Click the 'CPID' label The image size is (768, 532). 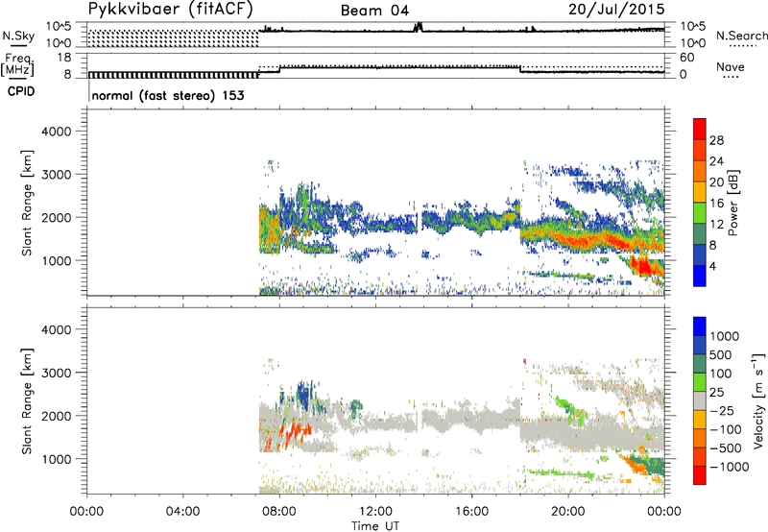pos(21,91)
